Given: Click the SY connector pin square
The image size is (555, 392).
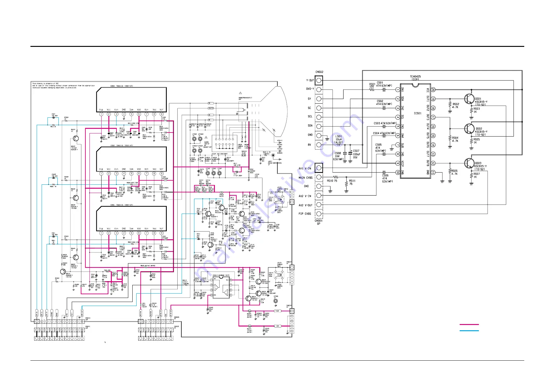Looking at the screenshot, I should [x=319, y=99].
